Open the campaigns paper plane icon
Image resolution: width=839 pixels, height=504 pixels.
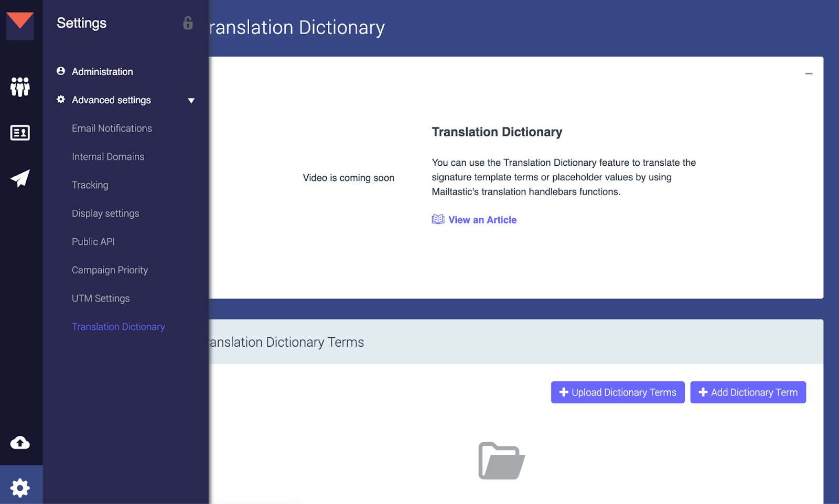click(20, 178)
